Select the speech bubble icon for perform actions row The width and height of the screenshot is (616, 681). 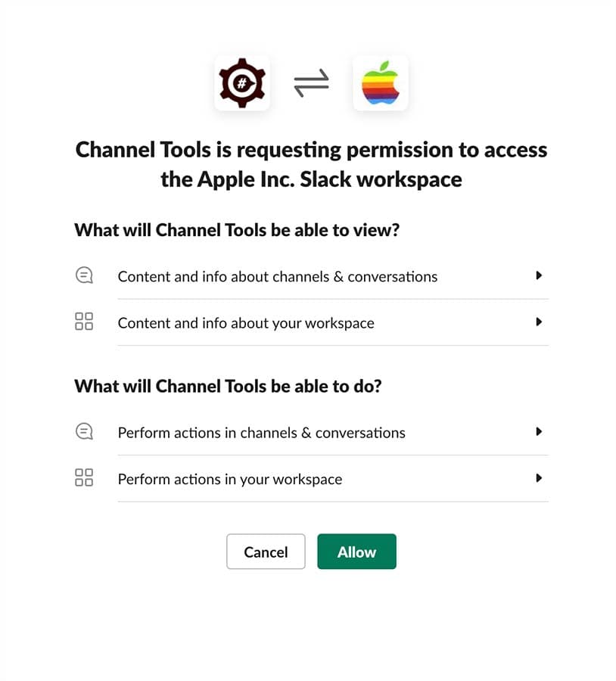coord(84,431)
